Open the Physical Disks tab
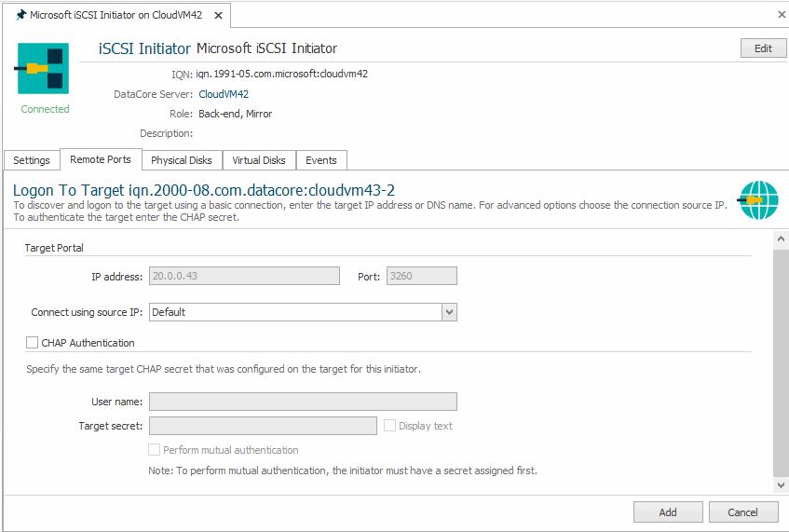The width and height of the screenshot is (789, 532). (x=182, y=160)
